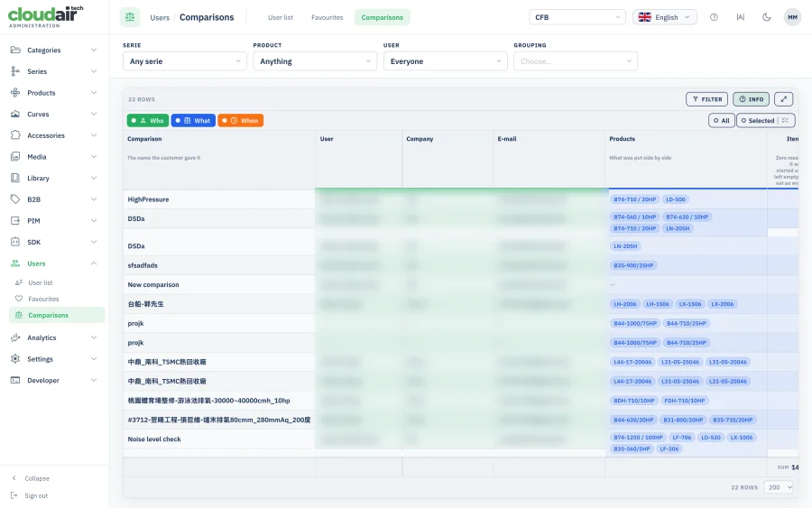
Task: Open the English language dropdown
Action: click(665, 17)
